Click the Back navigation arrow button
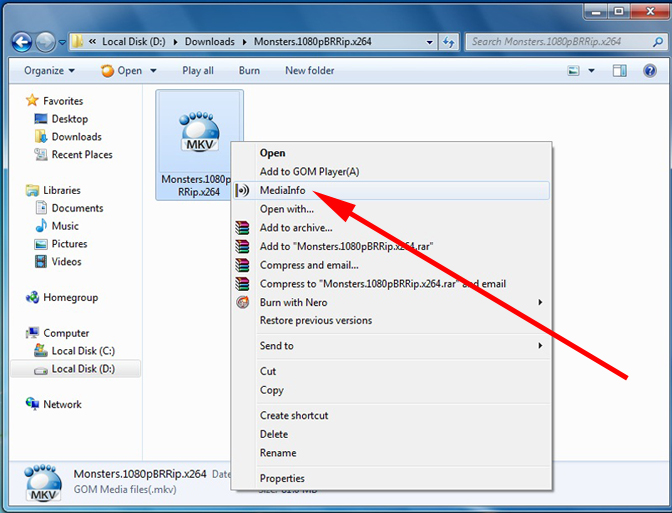The height and width of the screenshot is (513, 672). click(x=22, y=42)
